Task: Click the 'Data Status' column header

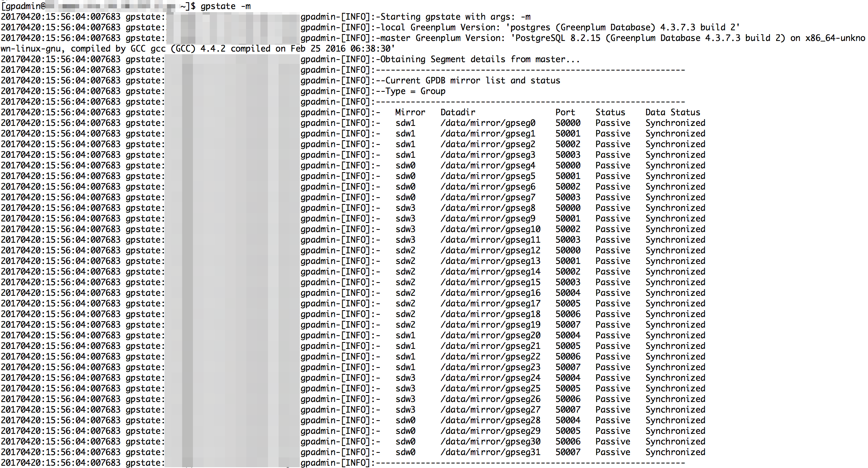Action: tap(673, 112)
